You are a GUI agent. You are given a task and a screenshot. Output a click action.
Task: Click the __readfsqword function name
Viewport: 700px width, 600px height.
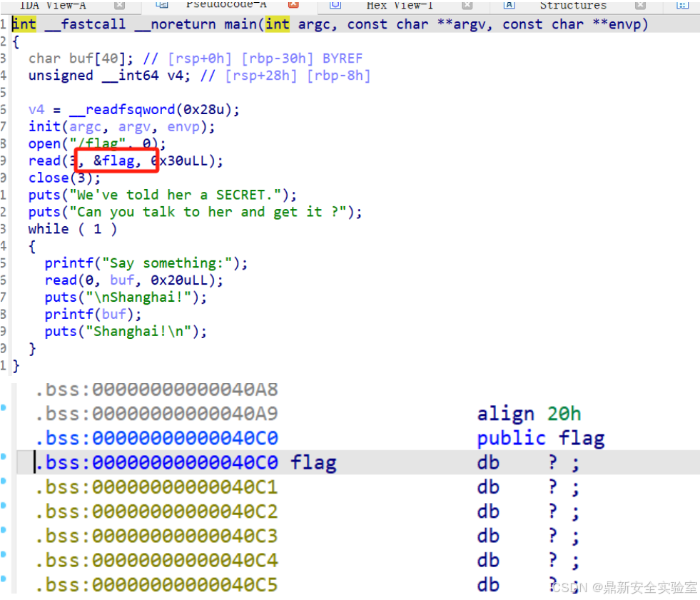tap(121, 109)
